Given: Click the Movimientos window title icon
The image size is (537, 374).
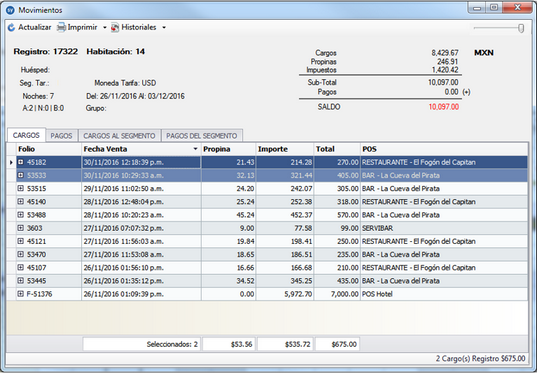Looking at the screenshot, I should click(11, 10).
